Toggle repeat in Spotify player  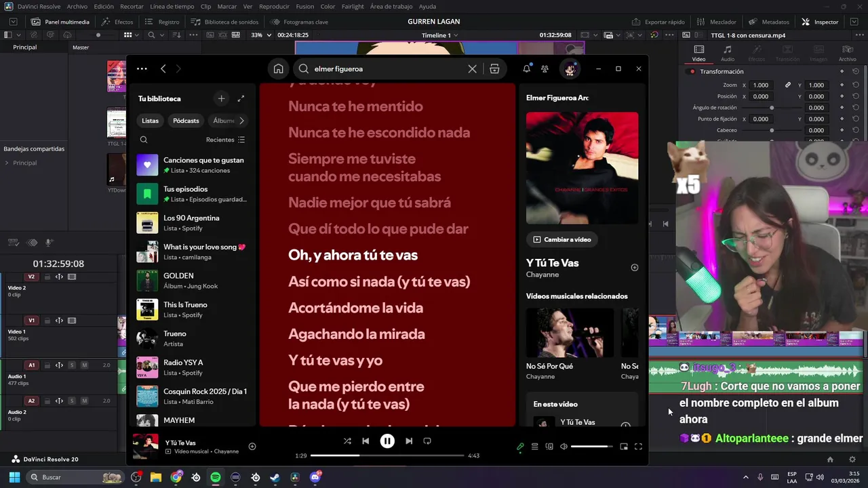[x=427, y=441]
